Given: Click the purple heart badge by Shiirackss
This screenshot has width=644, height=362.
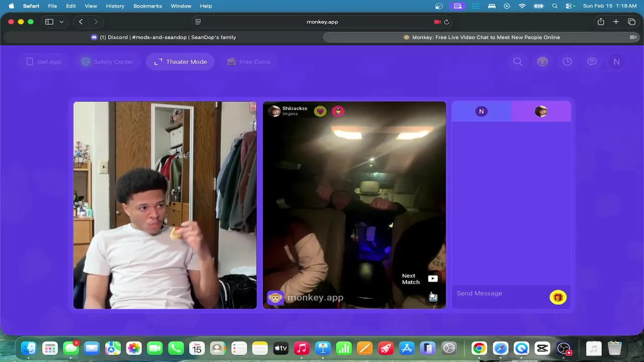Looking at the screenshot, I should coord(320,111).
